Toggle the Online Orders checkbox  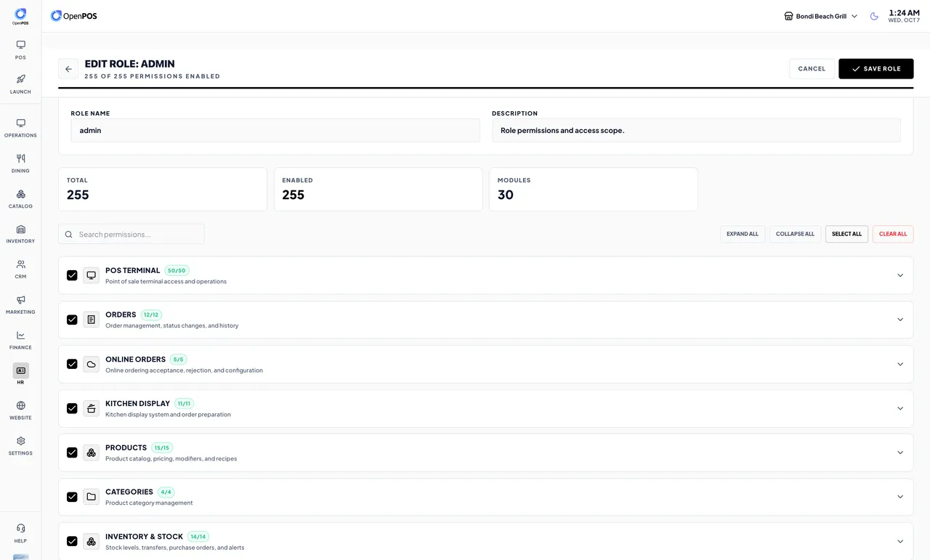click(72, 364)
